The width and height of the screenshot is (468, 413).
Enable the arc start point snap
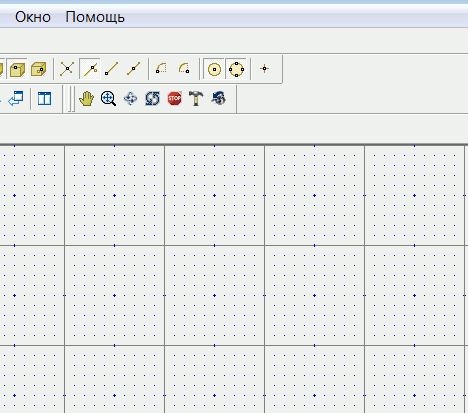click(x=161, y=69)
